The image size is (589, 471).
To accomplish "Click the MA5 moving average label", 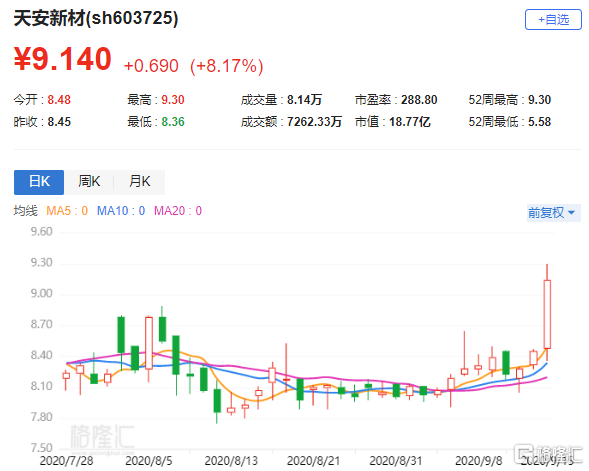I will pyautogui.click(x=67, y=211).
